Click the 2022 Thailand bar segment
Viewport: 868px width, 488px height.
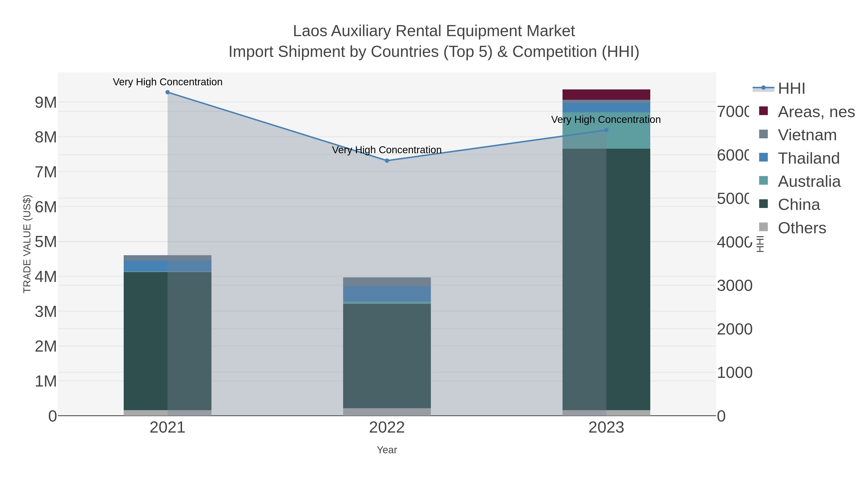[387, 294]
